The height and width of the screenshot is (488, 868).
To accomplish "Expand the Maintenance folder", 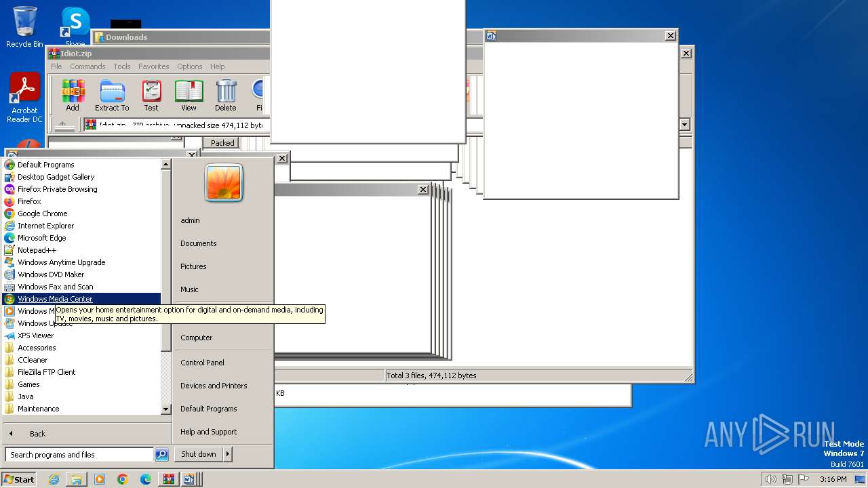I will [82, 409].
